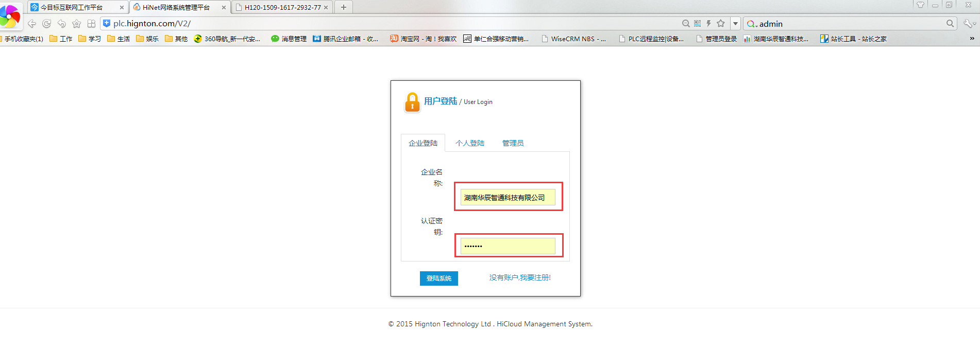This screenshot has width=980, height=349.
Task: Click the search magnifier beside admin
Action: tap(950, 24)
